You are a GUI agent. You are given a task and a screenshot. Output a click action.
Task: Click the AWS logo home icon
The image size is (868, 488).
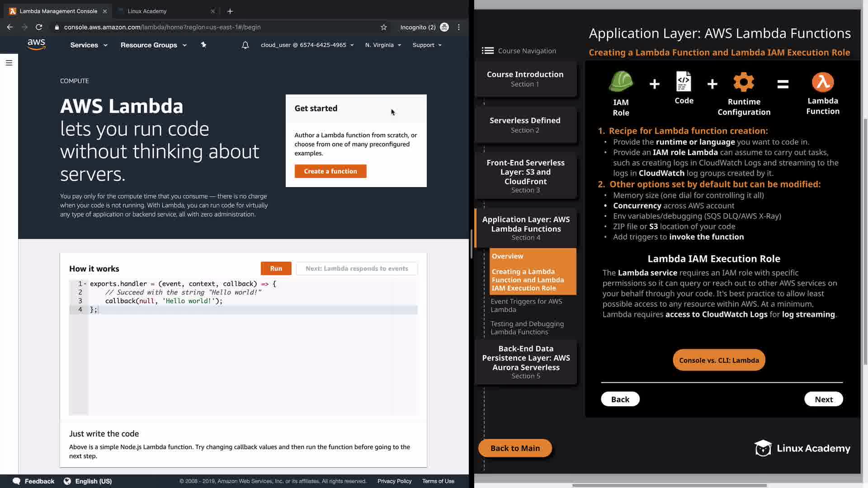point(36,44)
